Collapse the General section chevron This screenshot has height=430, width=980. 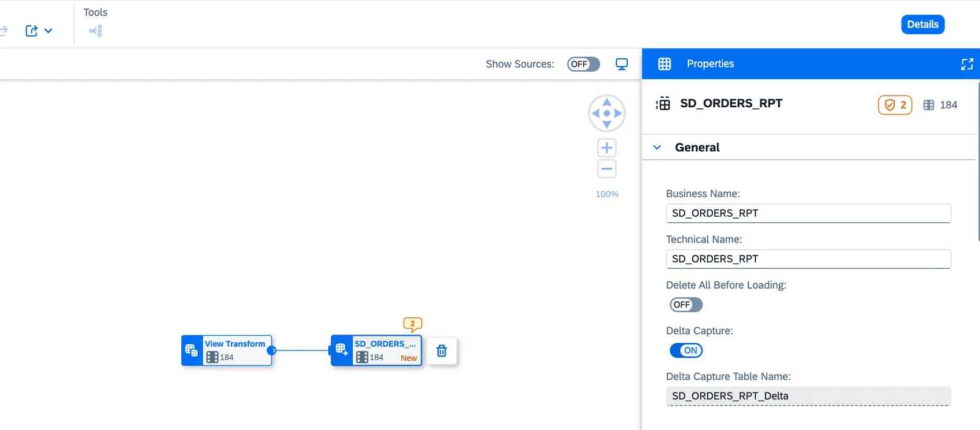coord(657,148)
